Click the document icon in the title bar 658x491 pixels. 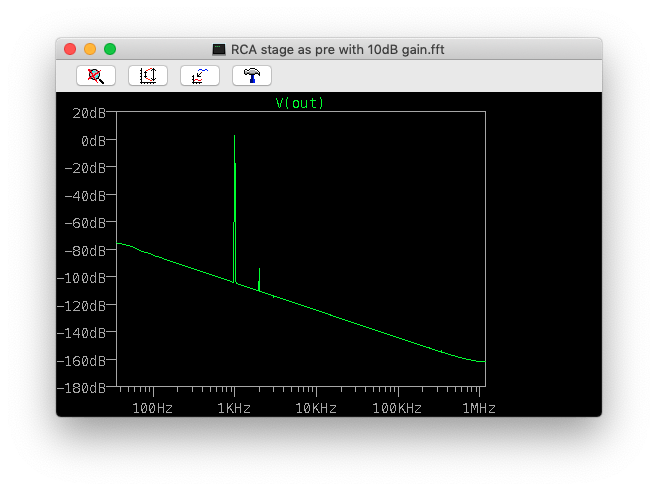pos(219,50)
